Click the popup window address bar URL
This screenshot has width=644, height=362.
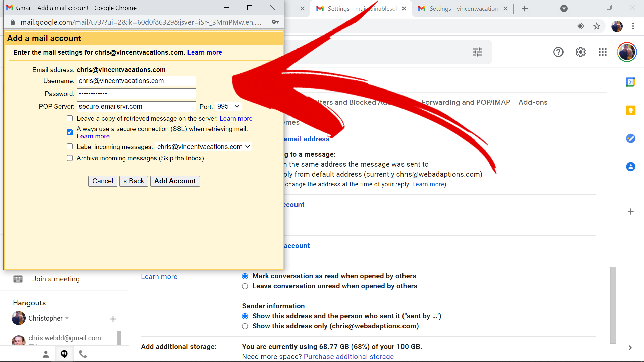(141, 22)
